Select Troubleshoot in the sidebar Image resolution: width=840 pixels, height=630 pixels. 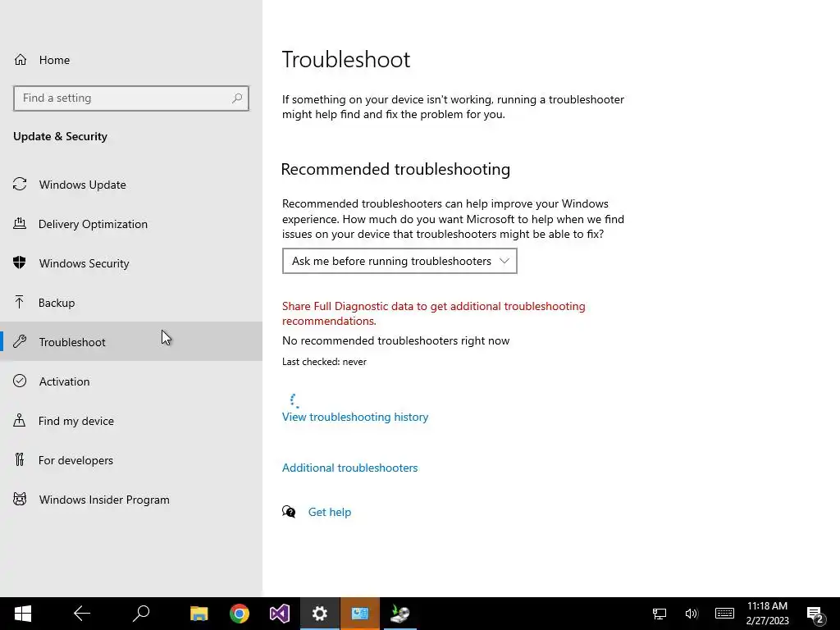[131, 342]
